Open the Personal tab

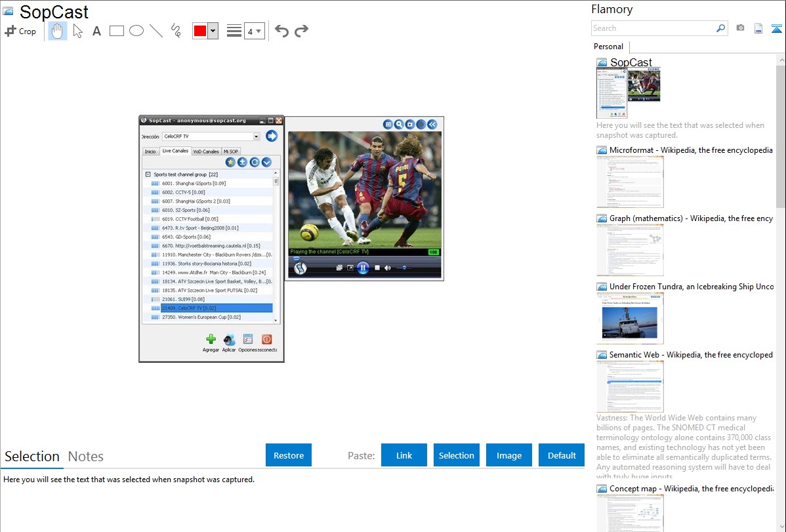point(608,47)
